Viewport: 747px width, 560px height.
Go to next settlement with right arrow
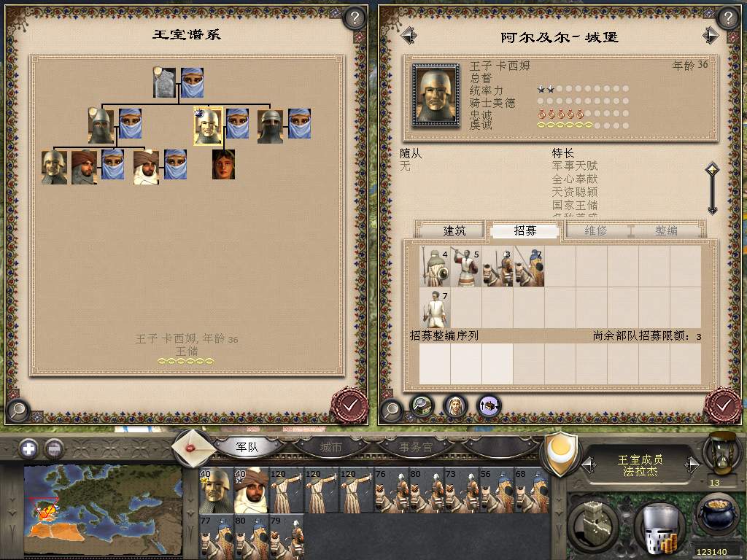point(711,35)
